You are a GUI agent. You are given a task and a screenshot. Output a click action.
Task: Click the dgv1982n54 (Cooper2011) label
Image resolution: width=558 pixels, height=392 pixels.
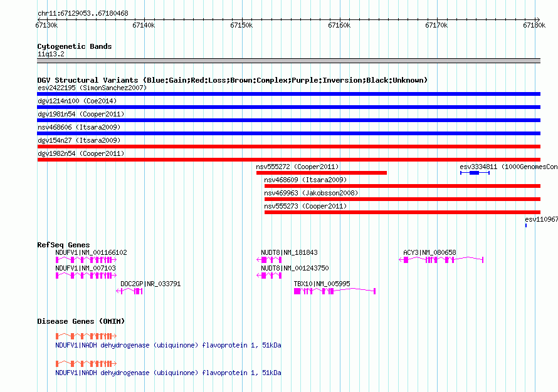[x=81, y=153]
